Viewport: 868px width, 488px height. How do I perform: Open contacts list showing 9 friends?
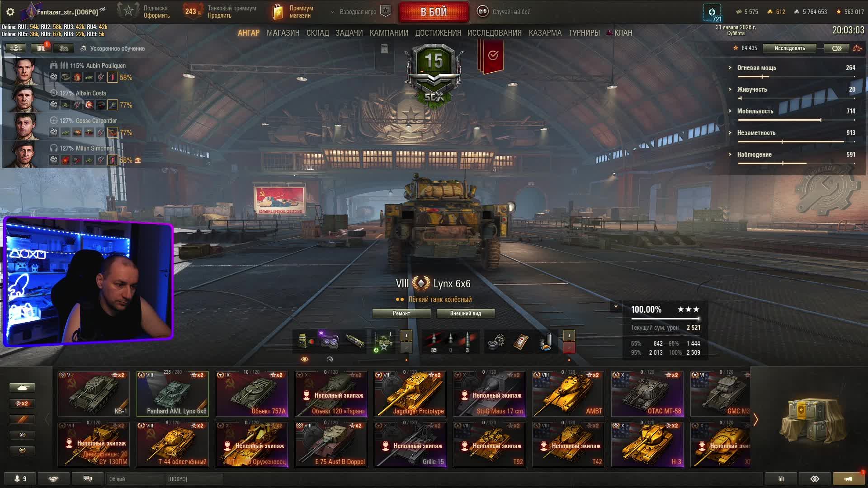20,479
